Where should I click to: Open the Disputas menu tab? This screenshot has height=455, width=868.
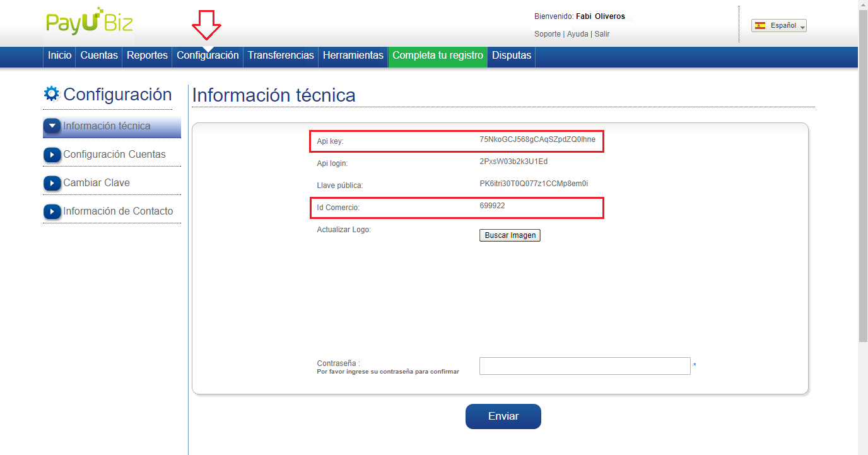[512, 56]
